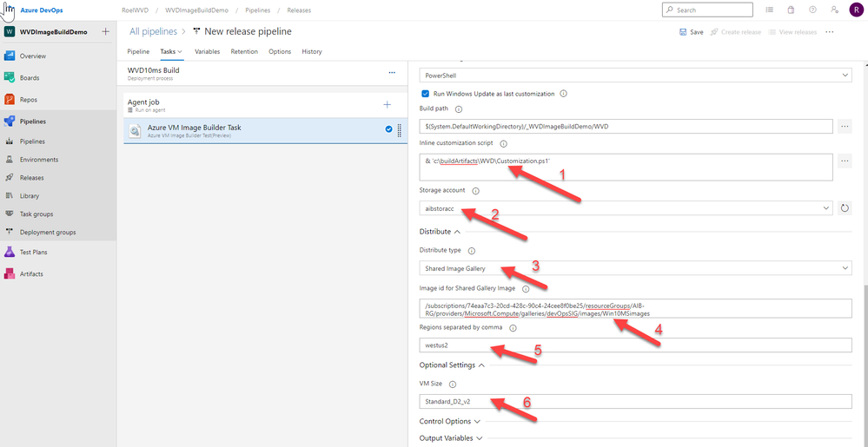Click the Regions separated by comma field
The width and height of the screenshot is (868, 447).
pos(635,345)
